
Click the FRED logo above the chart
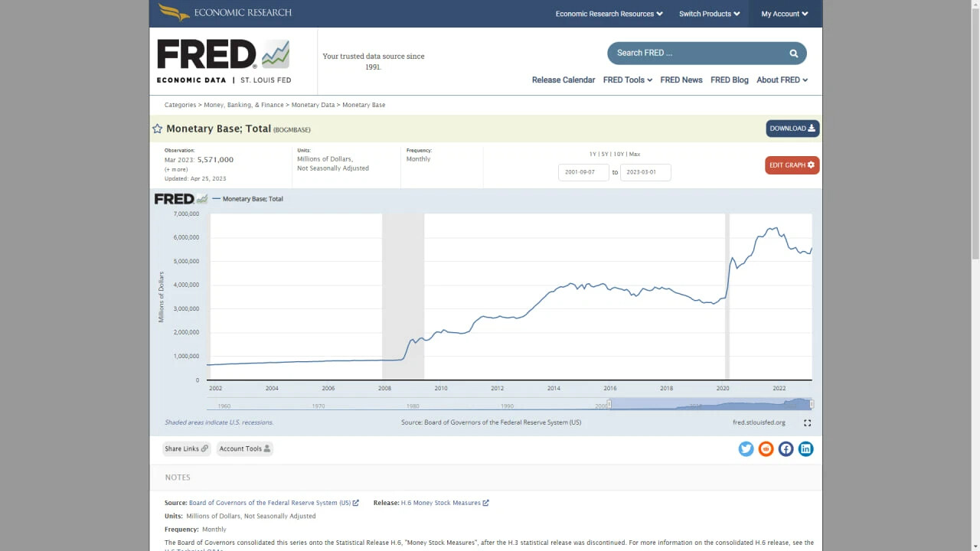coord(181,199)
